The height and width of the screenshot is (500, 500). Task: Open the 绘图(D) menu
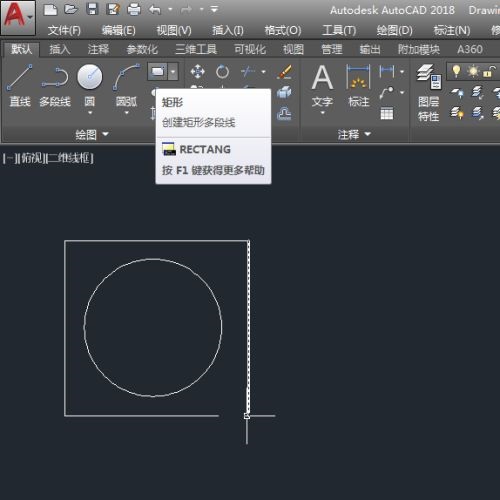coord(395,31)
